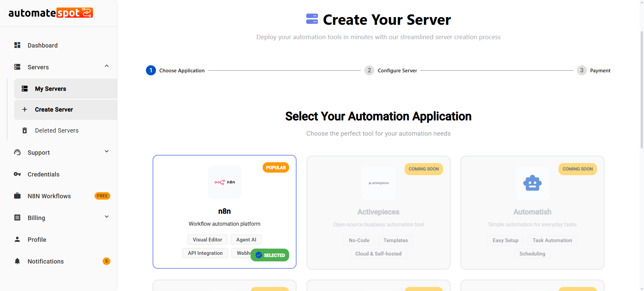
Task: Click the Servers stack icon
Action: [x=17, y=67]
